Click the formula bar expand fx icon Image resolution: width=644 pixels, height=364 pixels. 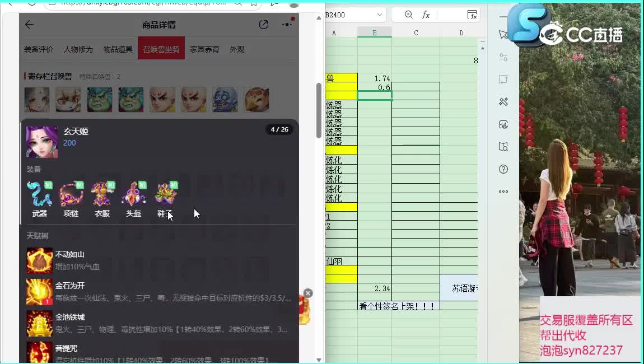(472, 15)
